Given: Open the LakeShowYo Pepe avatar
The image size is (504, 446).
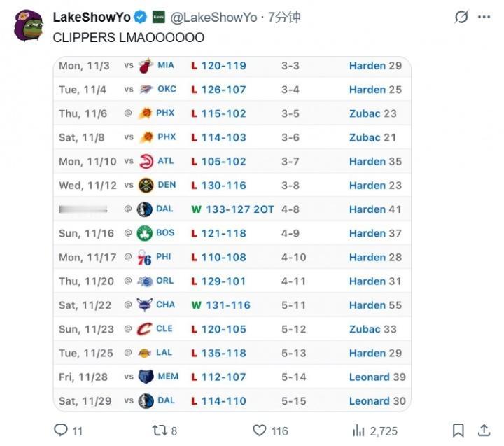Looking at the screenshot, I should pyautogui.click(x=29, y=25).
